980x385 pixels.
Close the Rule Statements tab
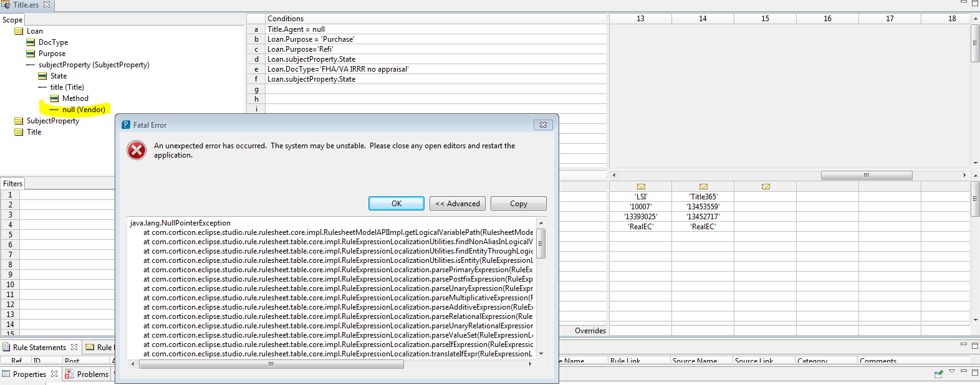[x=74, y=347]
